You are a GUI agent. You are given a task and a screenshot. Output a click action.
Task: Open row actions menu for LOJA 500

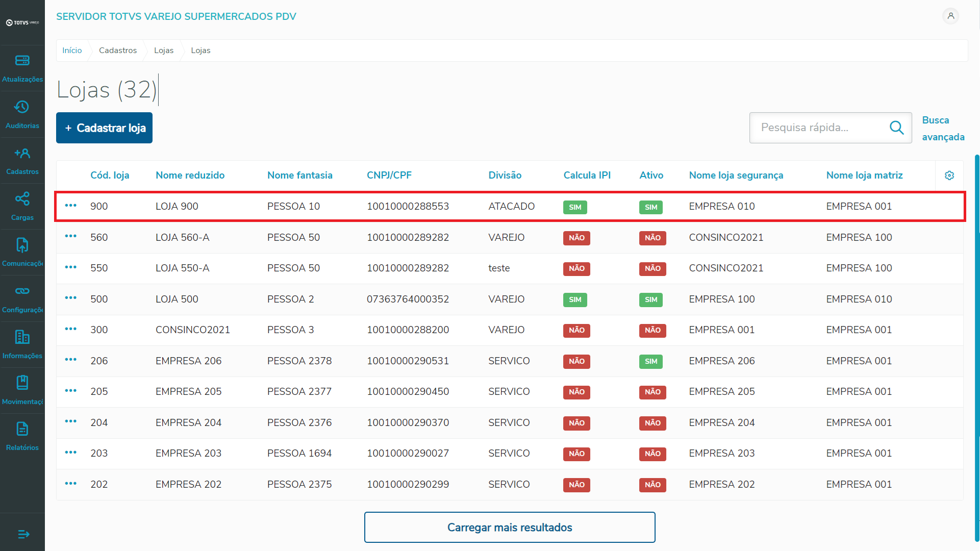(x=71, y=298)
